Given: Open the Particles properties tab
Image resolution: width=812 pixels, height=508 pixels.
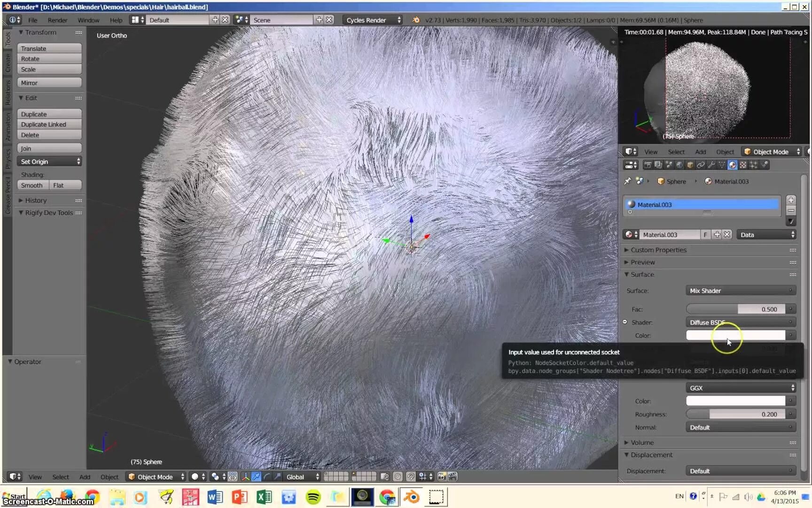Looking at the screenshot, I should click(x=754, y=165).
